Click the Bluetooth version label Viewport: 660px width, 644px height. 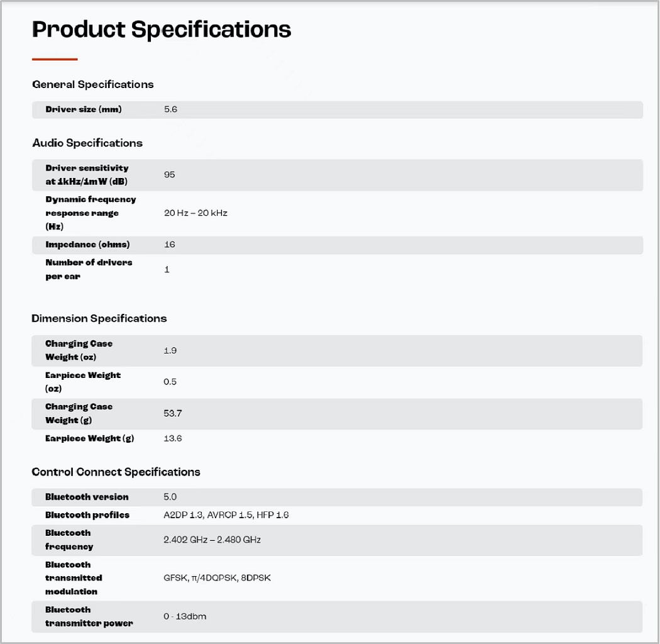[x=87, y=497]
